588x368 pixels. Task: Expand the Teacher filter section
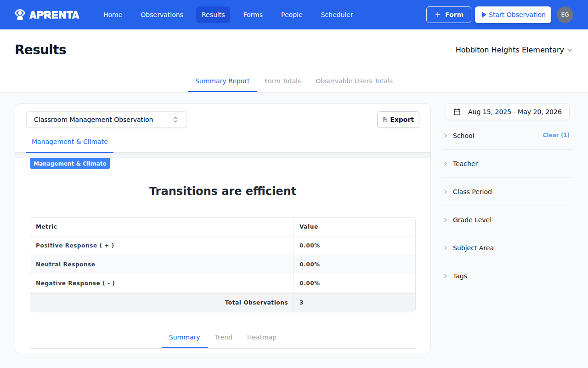click(x=445, y=164)
